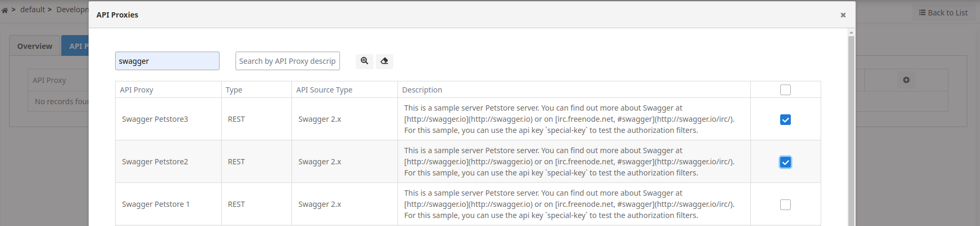Uncheck the Swagger Petstore3 checkbox
980x226 pixels.
tap(785, 120)
